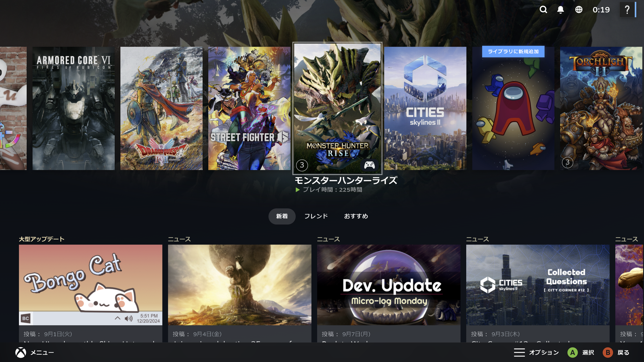644x362 pixels.
Task: Click the 戻る label
Action: point(623,353)
